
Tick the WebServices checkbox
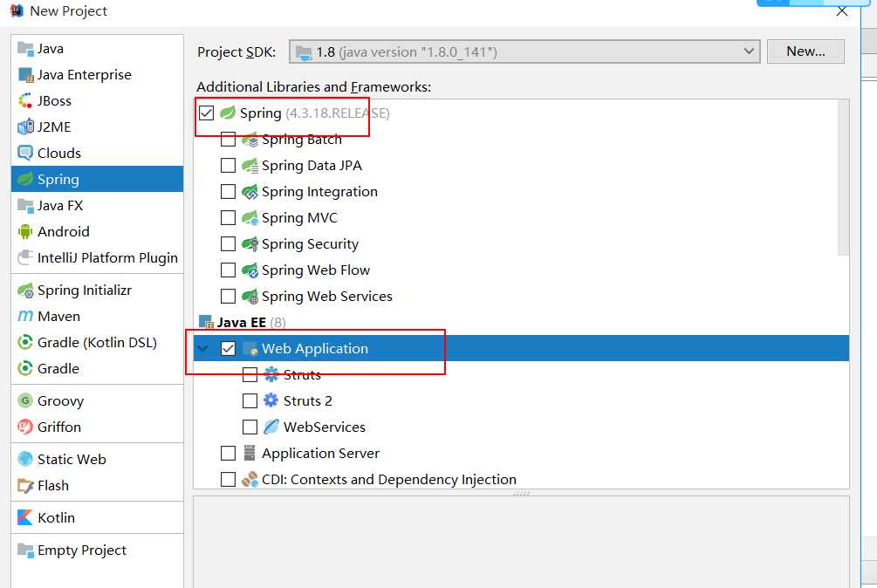[x=250, y=427]
